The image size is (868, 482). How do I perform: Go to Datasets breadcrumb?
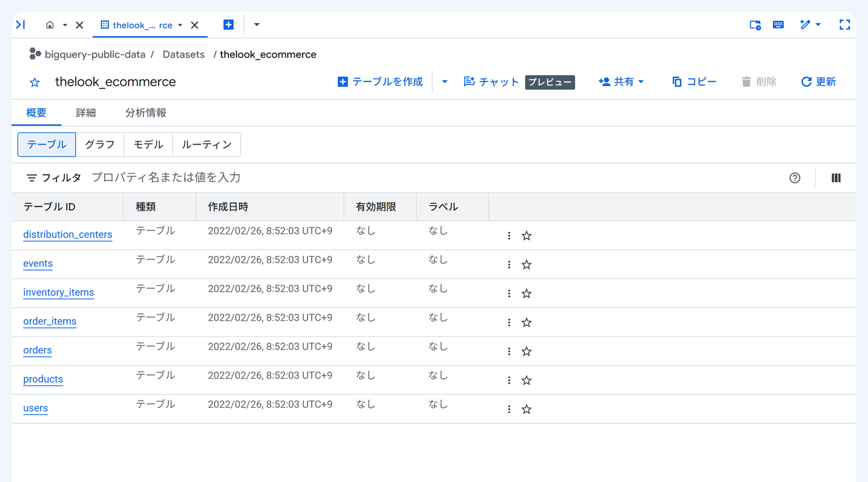(184, 54)
